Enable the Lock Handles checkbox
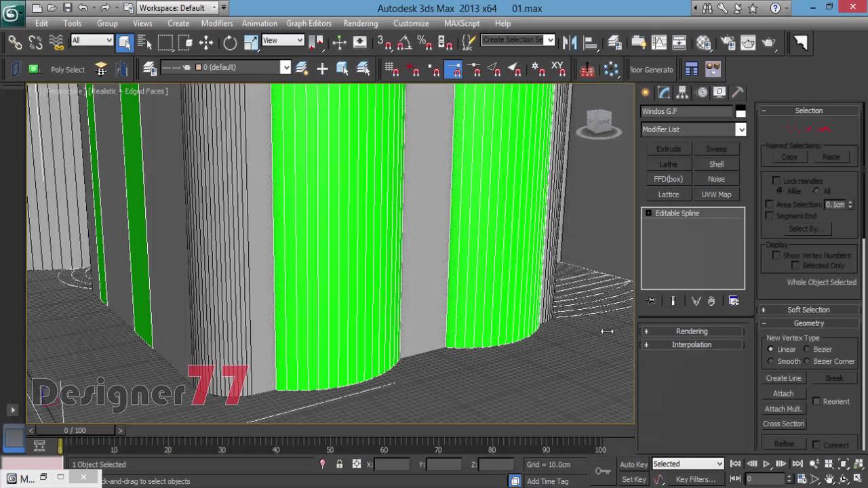The height and width of the screenshot is (488, 868). [x=776, y=181]
